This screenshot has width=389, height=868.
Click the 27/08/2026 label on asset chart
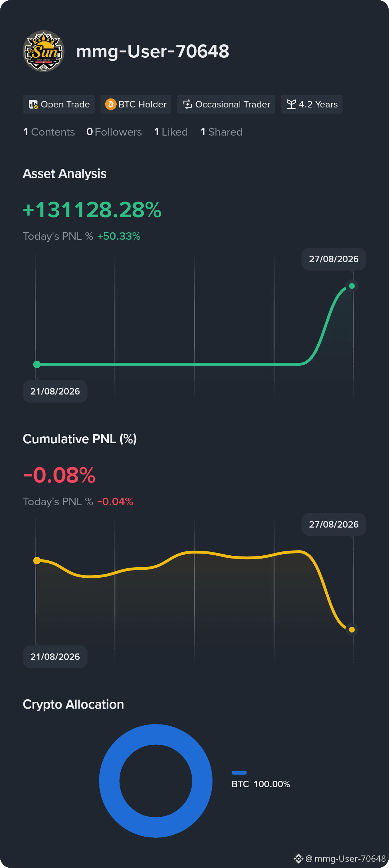tap(334, 259)
